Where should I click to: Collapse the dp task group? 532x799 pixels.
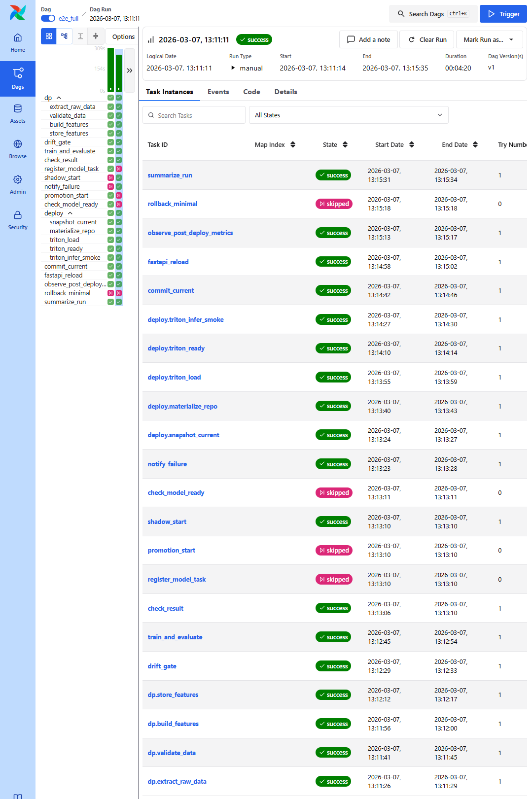(59, 98)
